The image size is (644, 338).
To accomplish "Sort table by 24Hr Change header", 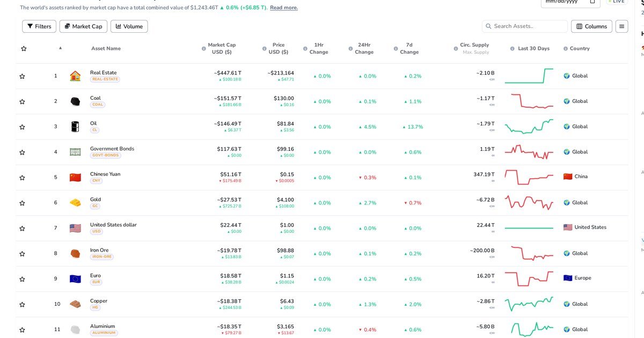I will click(x=364, y=49).
